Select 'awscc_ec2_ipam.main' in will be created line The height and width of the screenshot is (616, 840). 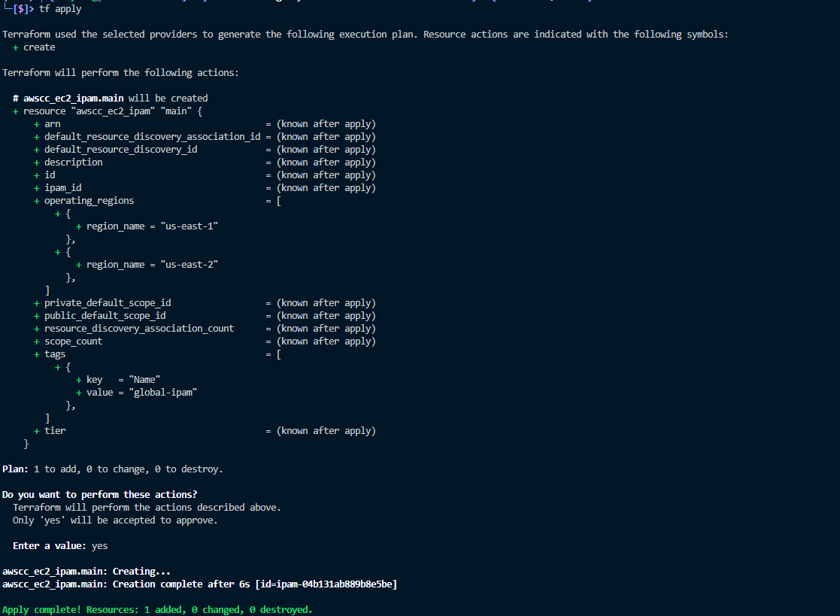coord(74,99)
